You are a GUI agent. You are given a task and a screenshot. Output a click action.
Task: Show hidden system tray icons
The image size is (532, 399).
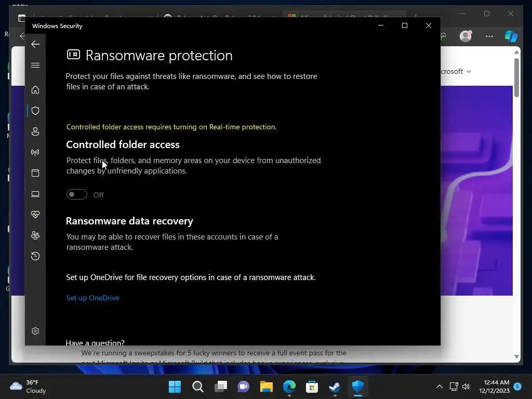[439, 387]
